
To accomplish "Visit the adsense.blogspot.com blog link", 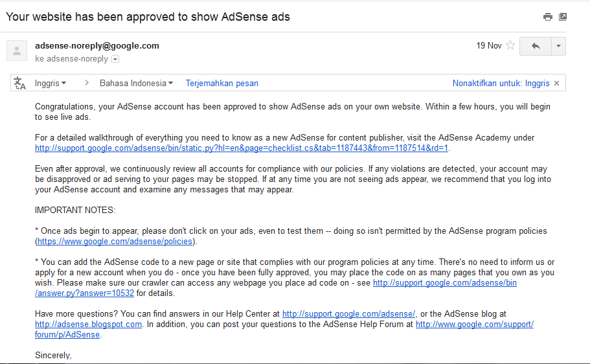I will click(89, 324).
